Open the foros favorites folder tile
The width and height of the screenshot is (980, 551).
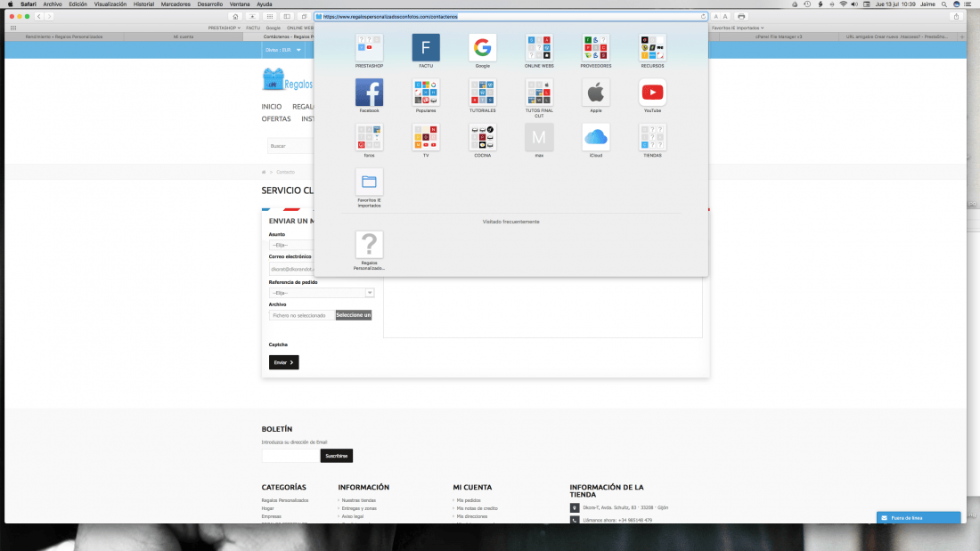point(369,137)
